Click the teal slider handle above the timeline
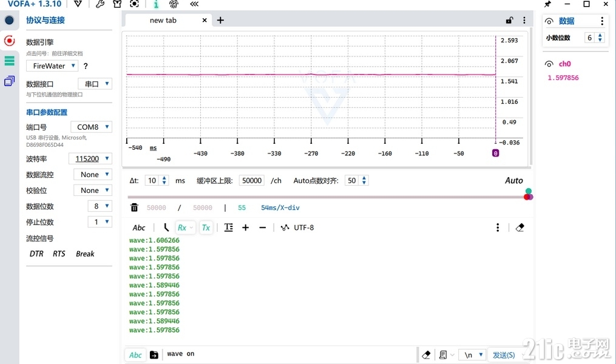This screenshot has height=364, width=616. [529, 191]
